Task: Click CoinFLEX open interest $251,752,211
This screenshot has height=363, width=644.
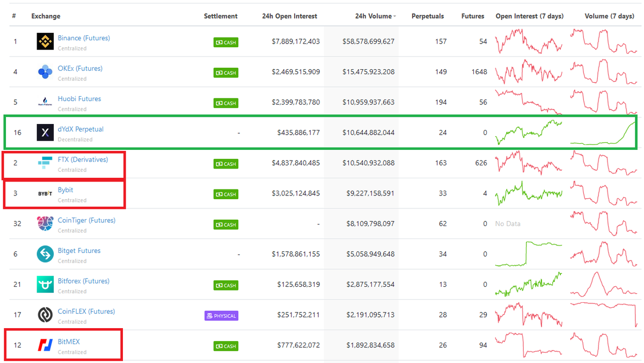Action: click(x=298, y=315)
